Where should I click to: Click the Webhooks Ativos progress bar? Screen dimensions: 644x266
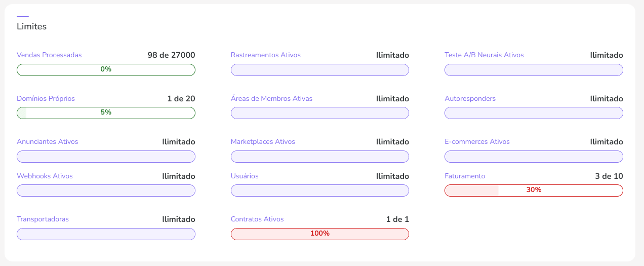coord(106,191)
